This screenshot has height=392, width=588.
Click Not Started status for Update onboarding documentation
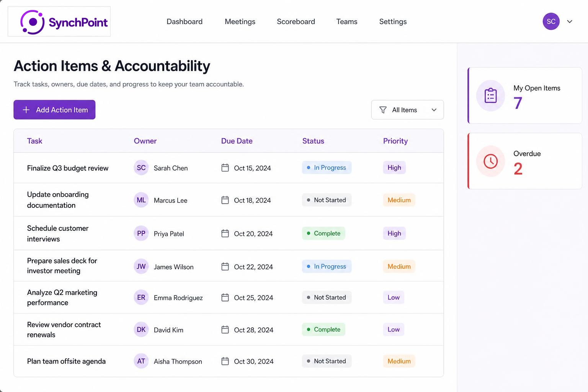pos(327,200)
